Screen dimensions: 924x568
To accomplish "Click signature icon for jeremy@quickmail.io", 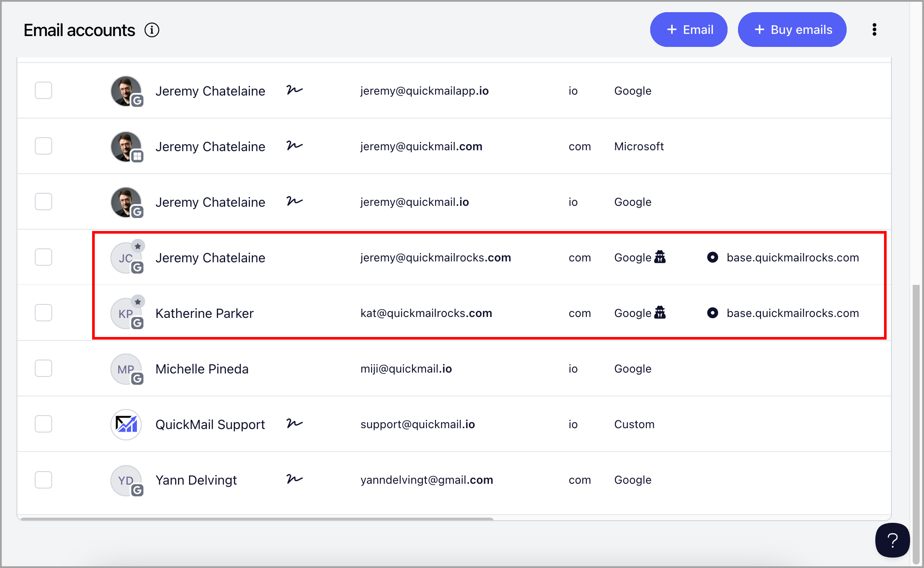I will pyautogui.click(x=294, y=201).
